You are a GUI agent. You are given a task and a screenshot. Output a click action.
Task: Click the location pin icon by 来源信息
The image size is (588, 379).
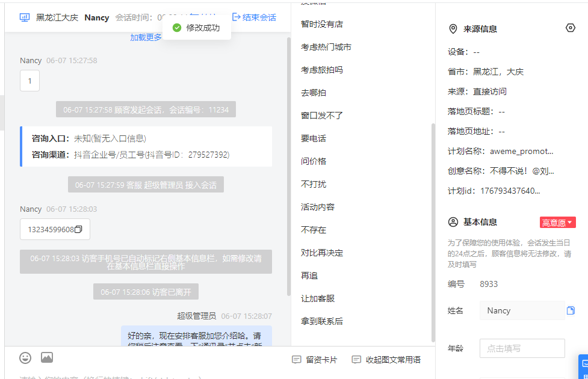point(453,29)
